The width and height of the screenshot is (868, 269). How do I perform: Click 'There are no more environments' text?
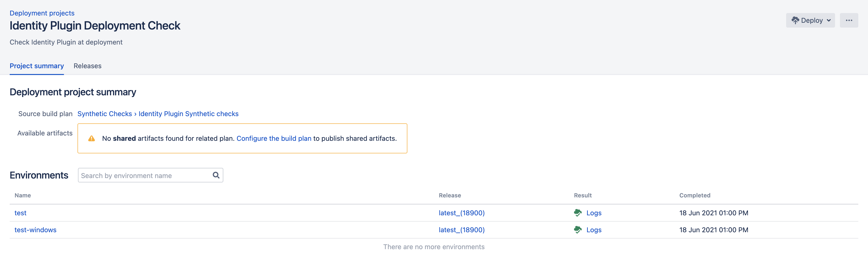click(434, 247)
